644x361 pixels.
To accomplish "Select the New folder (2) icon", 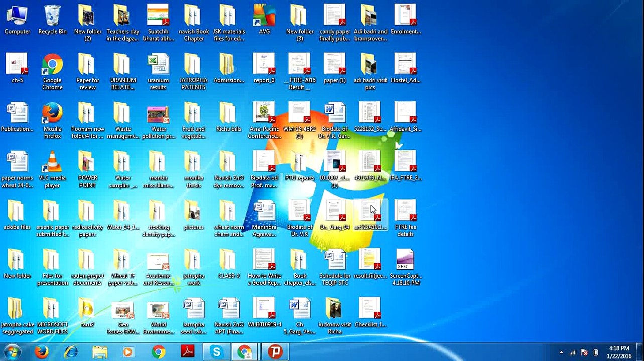I will tap(88, 23).
